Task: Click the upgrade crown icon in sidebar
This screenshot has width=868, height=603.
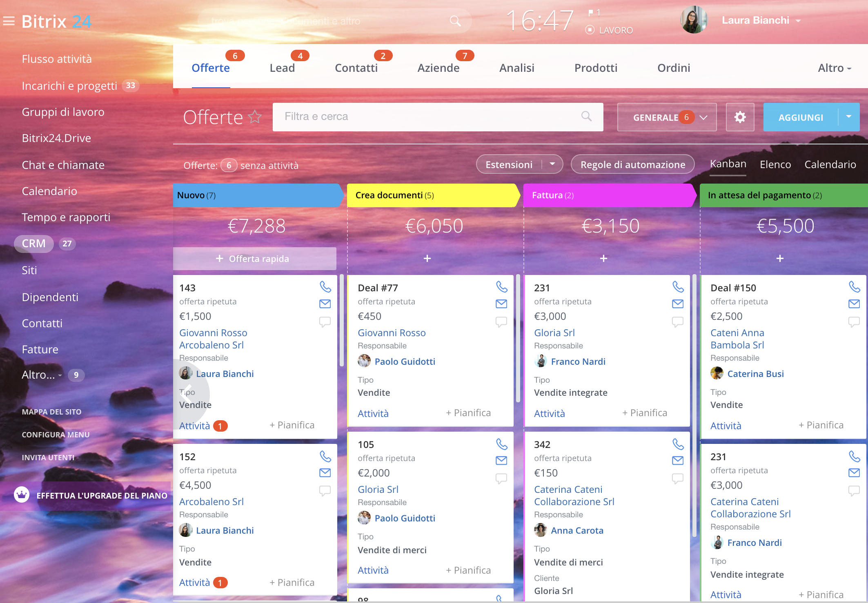Action: 21,495
